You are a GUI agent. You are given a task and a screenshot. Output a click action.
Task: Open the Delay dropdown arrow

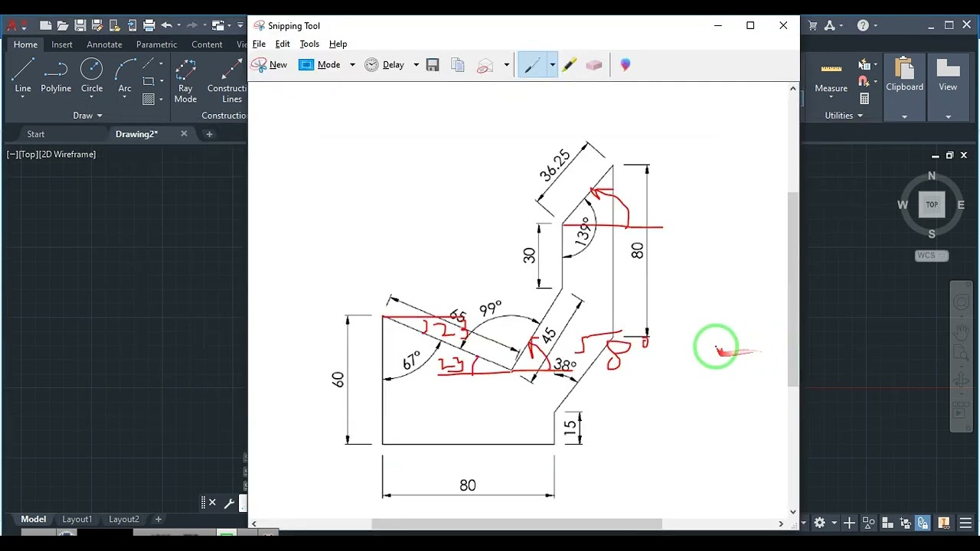coord(416,65)
